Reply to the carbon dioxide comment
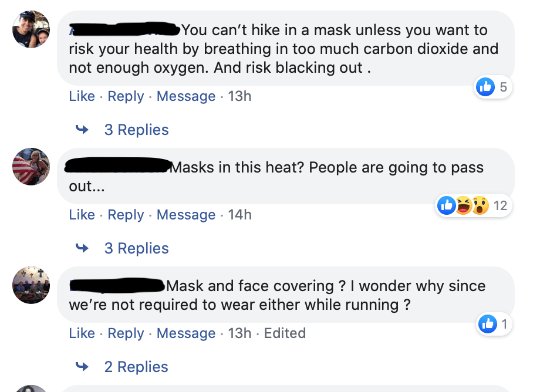The height and width of the screenshot is (392, 540). [126, 96]
